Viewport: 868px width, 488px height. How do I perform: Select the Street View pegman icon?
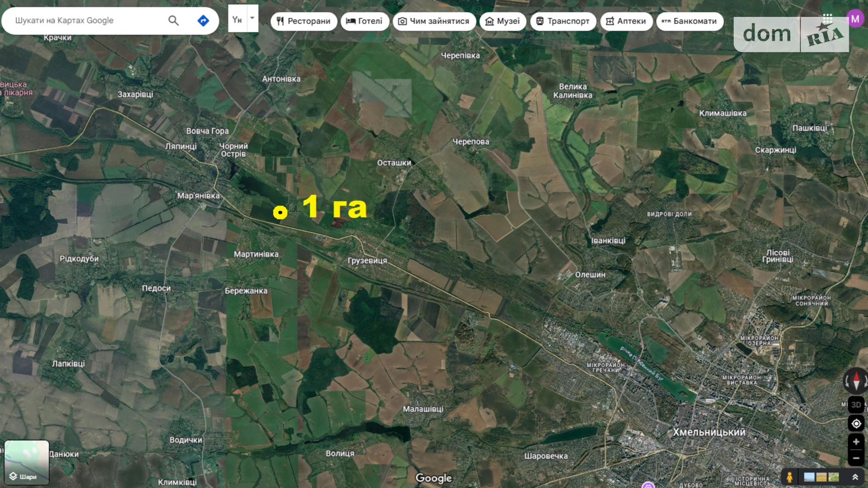[x=790, y=477]
